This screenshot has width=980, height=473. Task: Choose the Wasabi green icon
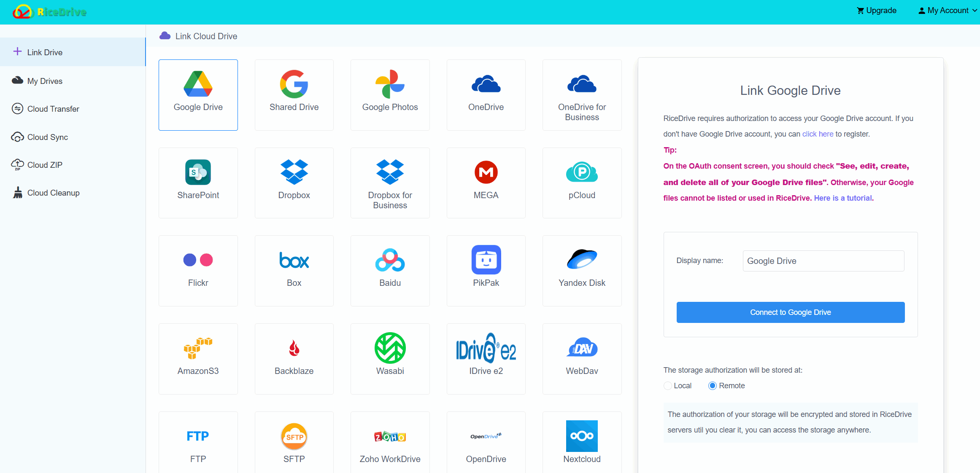pos(390,348)
